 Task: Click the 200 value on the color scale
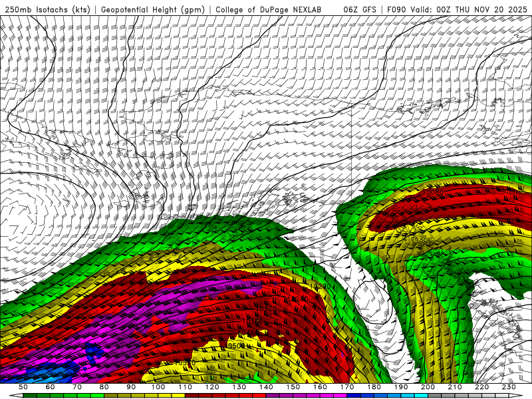coord(428,387)
